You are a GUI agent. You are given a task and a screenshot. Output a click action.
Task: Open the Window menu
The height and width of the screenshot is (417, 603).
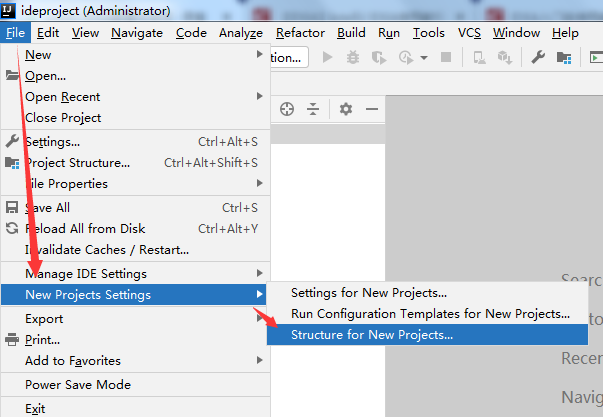516,33
